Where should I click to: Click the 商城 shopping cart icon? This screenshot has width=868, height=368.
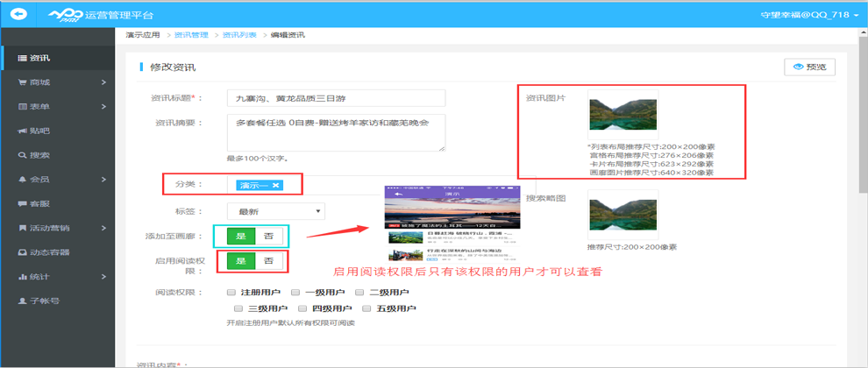tap(22, 83)
